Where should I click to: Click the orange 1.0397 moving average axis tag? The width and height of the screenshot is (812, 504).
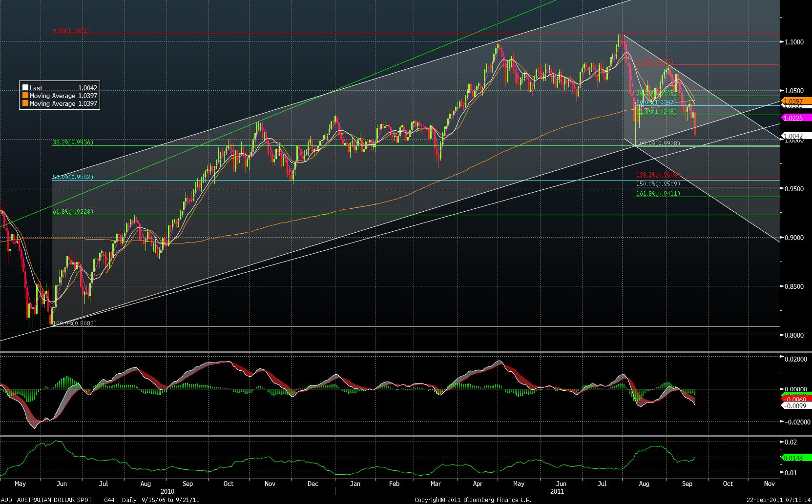coord(796,101)
